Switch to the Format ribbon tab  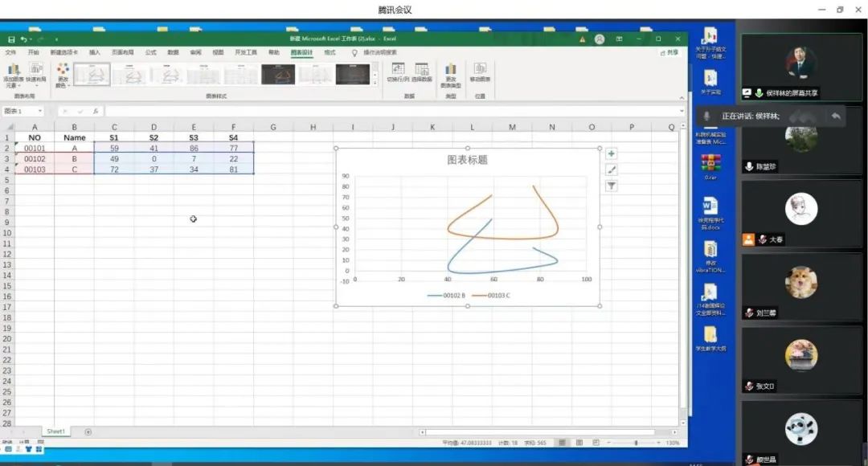[x=330, y=52]
